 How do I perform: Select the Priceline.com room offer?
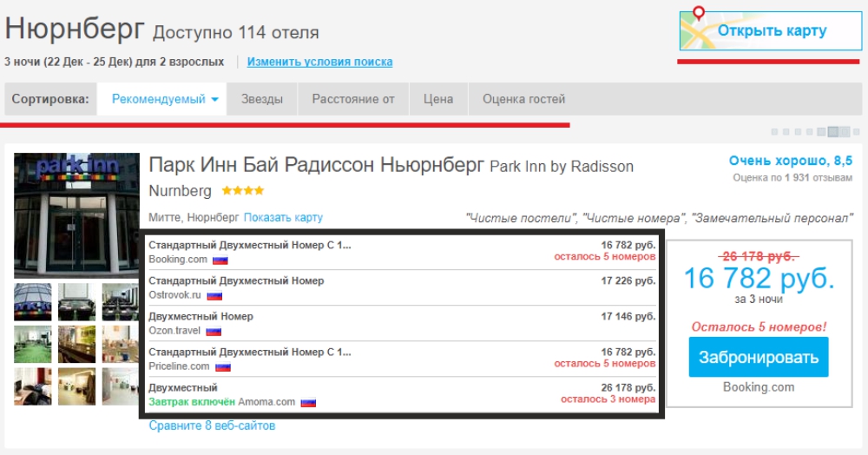click(402, 359)
